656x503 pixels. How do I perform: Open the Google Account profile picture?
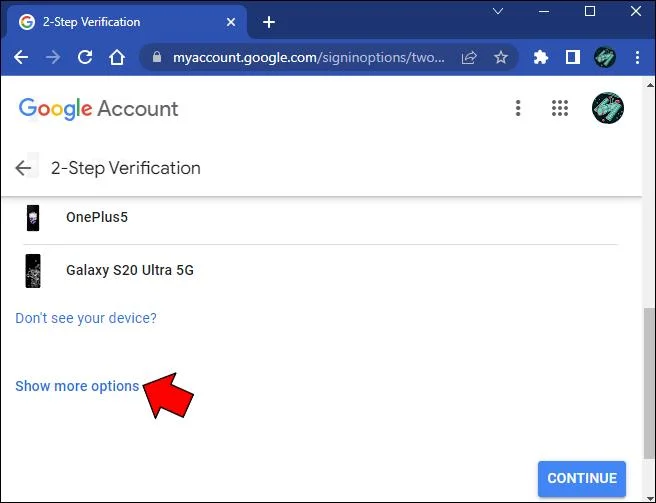pyautogui.click(x=608, y=108)
